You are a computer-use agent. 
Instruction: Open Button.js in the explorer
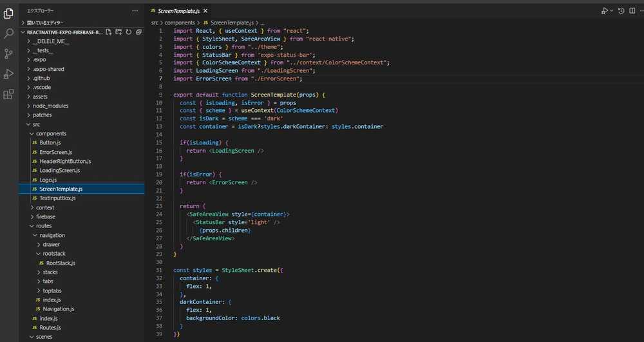pos(82,143)
